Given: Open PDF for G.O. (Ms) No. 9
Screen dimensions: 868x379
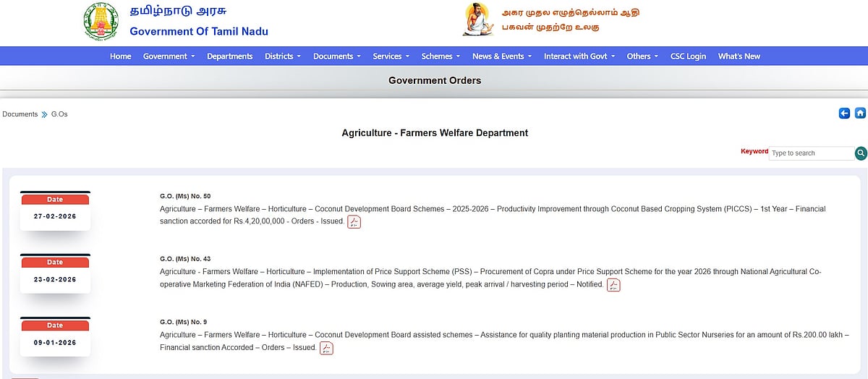Looking at the screenshot, I should 326,348.
